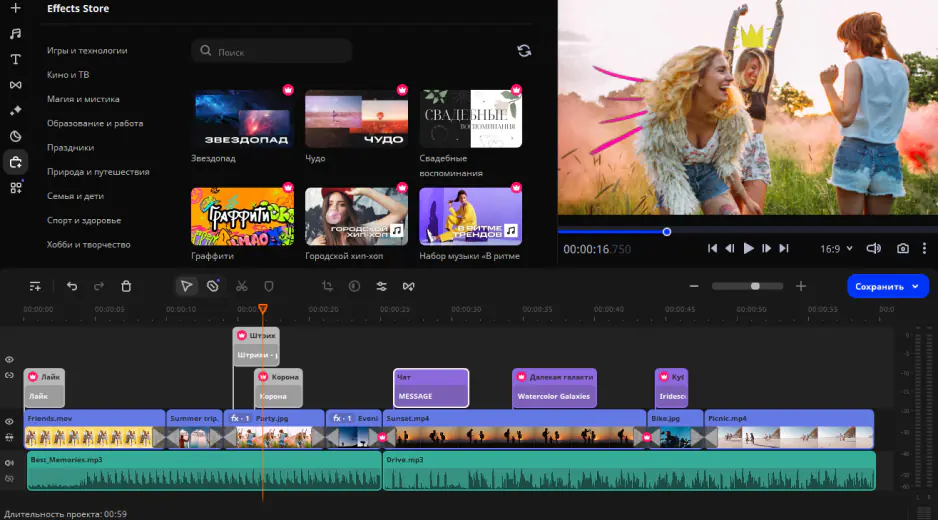This screenshot has width=938, height=520.
Task: Expand the Сохранить button dropdown arrow
Action: coord(914,286)
